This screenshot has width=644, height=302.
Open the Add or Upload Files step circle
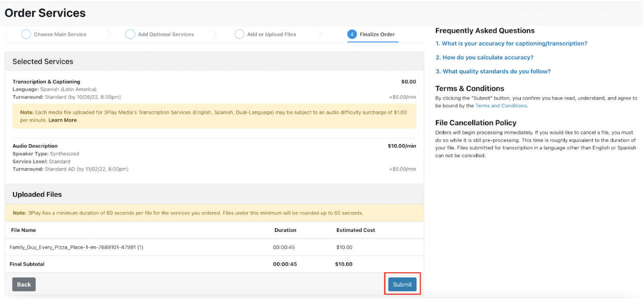tap(239, 33)
